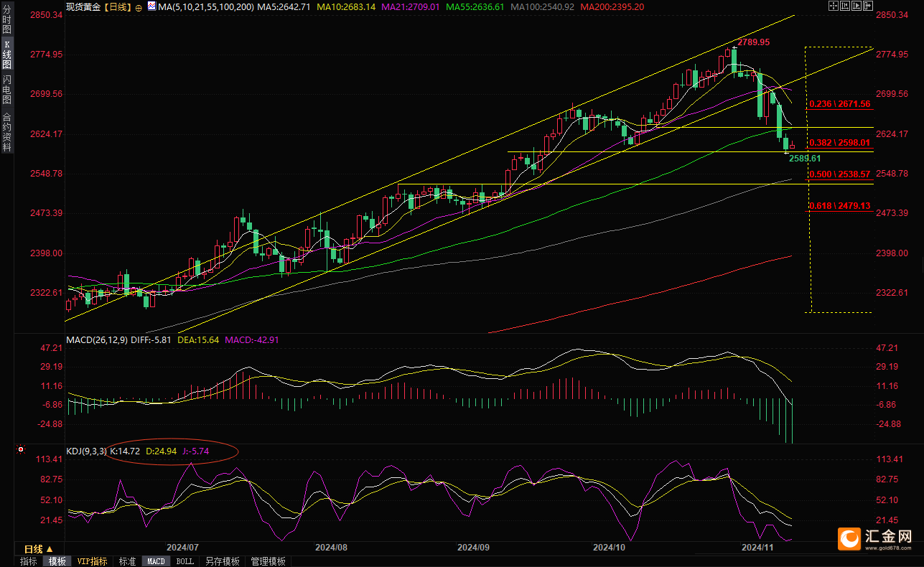Click the compress horizontal axis icon
Screen dimensions: 924x567
tap(845, 6)
